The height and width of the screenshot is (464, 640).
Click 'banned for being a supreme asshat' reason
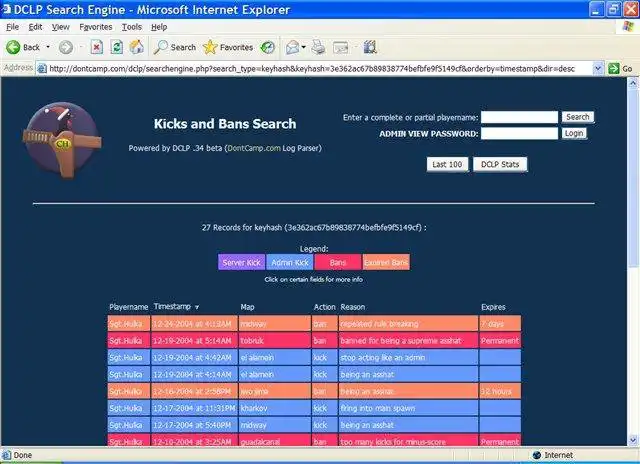coord(408,340)
